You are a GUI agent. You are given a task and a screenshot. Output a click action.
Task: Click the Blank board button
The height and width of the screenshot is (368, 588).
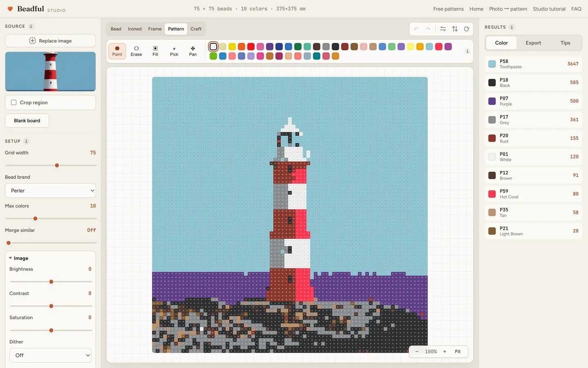click(27, 121)
